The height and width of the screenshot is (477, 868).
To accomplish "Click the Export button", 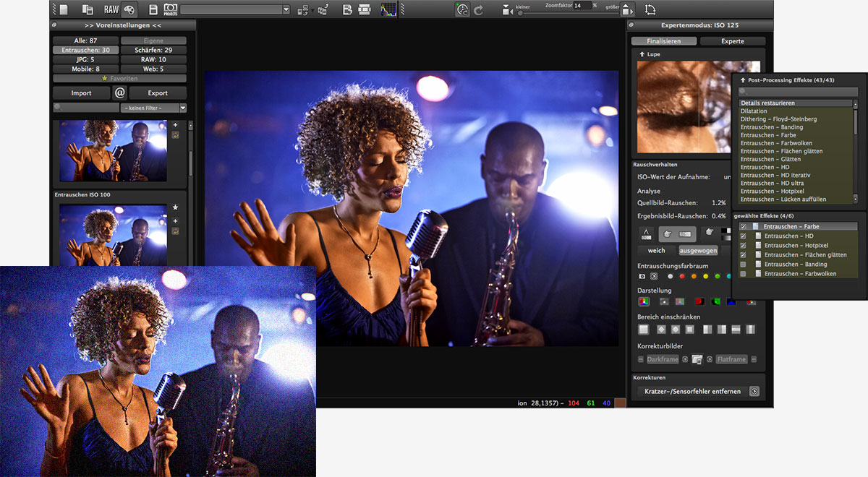I will [x=158, y=93].
